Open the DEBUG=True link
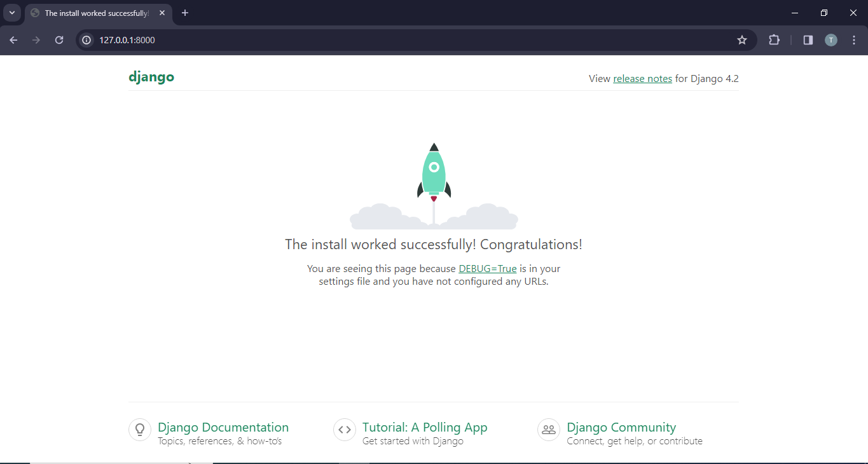 (488, 269)
